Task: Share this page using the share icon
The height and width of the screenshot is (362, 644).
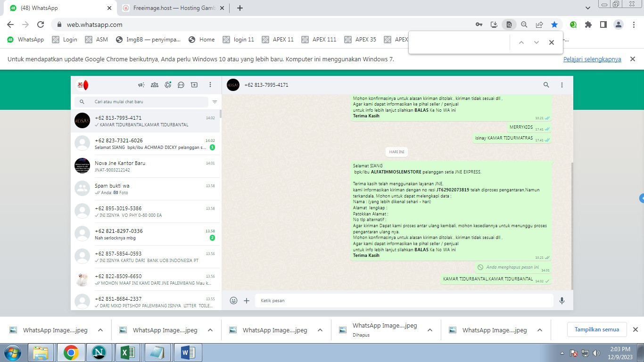Action: coord(539,25)
